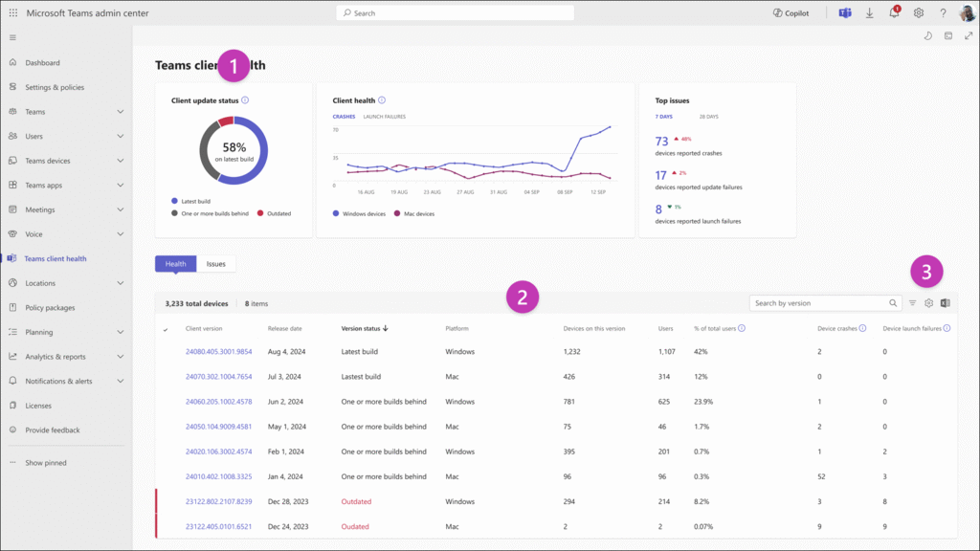
Task: Click the Search by version field
Action: [x=825, y=303]
